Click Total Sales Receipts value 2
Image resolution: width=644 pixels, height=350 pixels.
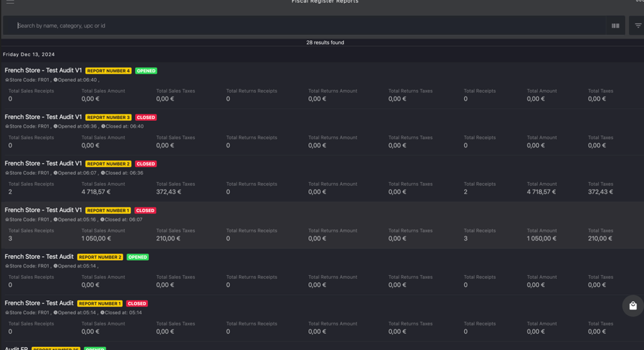(10, 191)
